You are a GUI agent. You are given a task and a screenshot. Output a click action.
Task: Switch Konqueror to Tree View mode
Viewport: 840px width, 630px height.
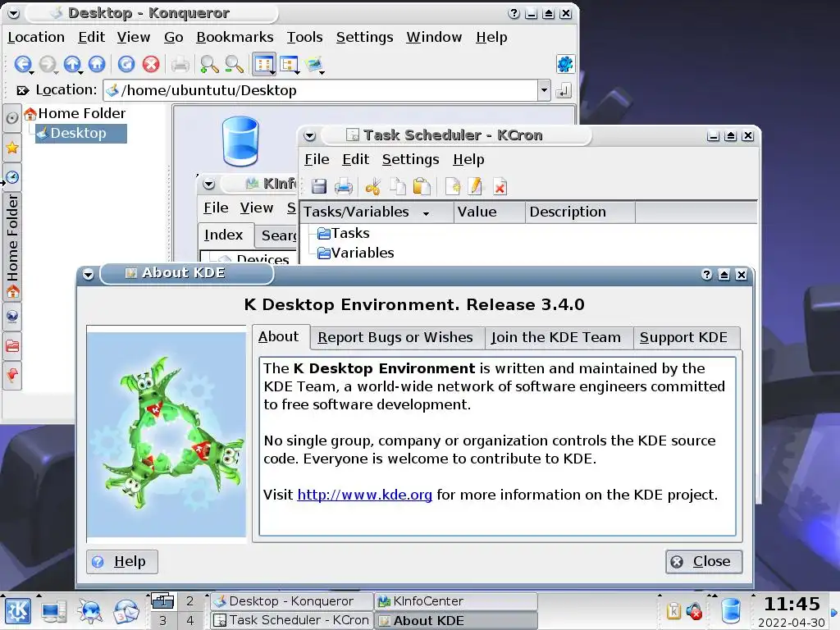pos(290,64)
